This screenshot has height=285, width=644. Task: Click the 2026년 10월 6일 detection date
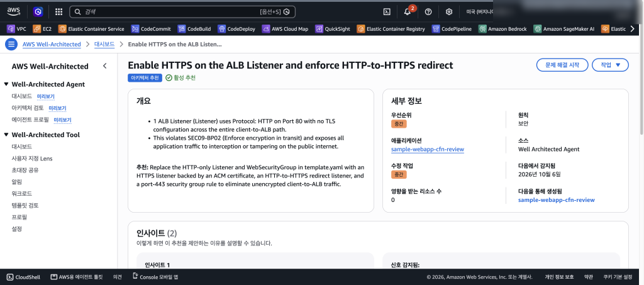[x=539, y=174]
